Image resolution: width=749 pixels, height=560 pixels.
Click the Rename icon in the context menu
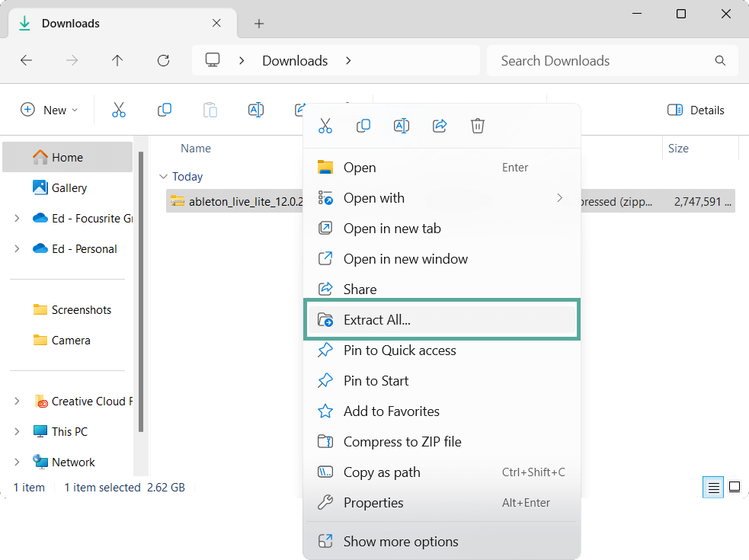402,126
